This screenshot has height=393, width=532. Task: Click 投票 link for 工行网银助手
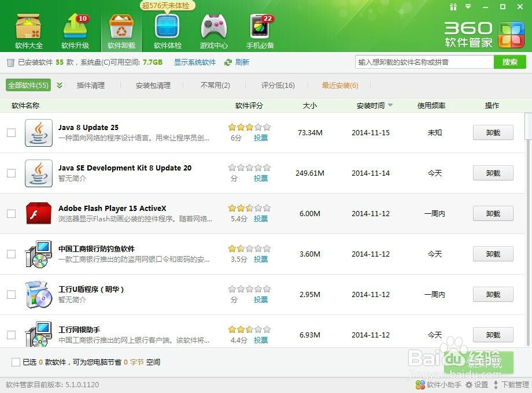[x=261, y=340]
